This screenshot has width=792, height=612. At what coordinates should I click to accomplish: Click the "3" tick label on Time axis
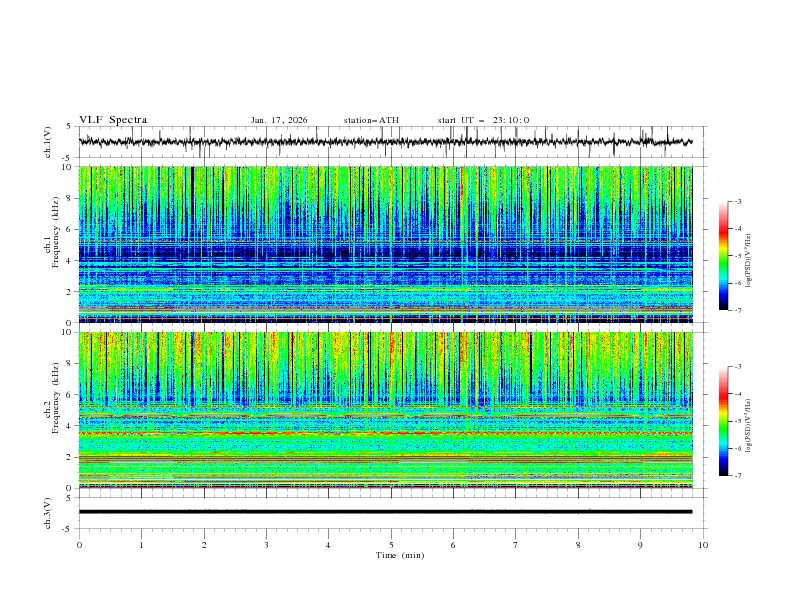266,545
